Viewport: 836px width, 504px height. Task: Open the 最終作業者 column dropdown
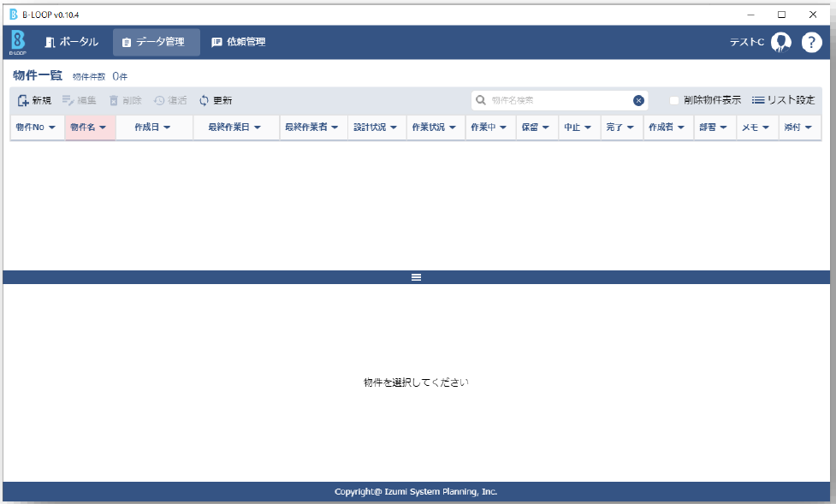click(x=335, y=127)
